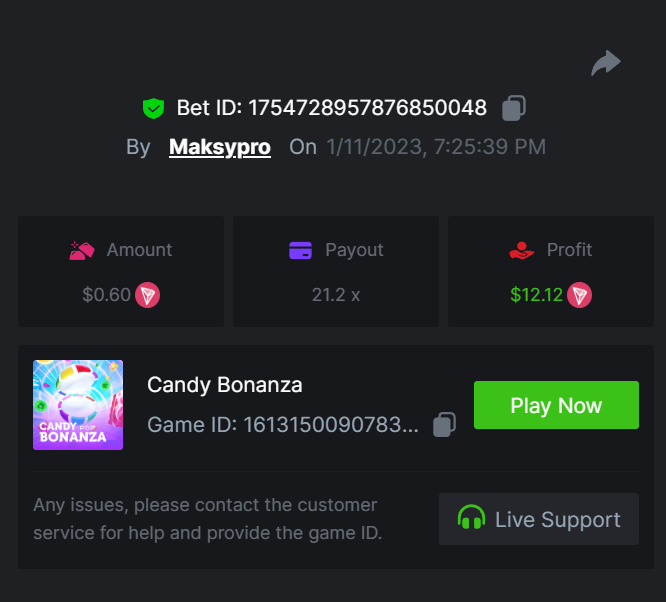The width and height of the screenshot is (666, 602).
Task: Click the Live Support headset icon
Action: click(471, 519)
